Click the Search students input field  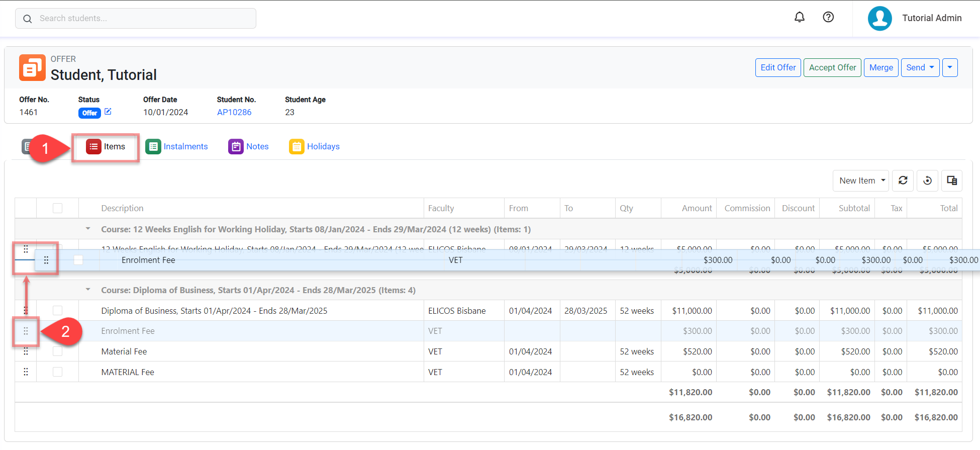(x=136, y=18)
